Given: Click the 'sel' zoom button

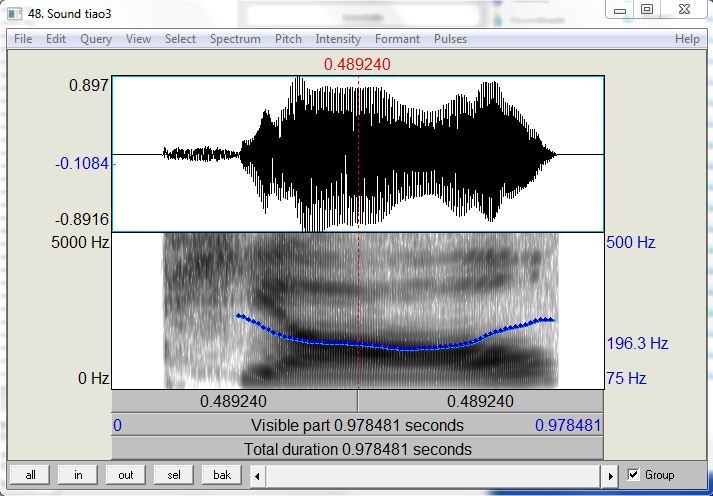Looking at the screenshot, I should coord(174,475).
